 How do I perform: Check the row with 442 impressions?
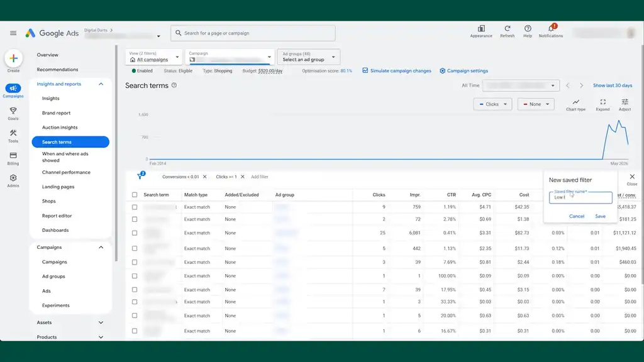pos(135,248)
